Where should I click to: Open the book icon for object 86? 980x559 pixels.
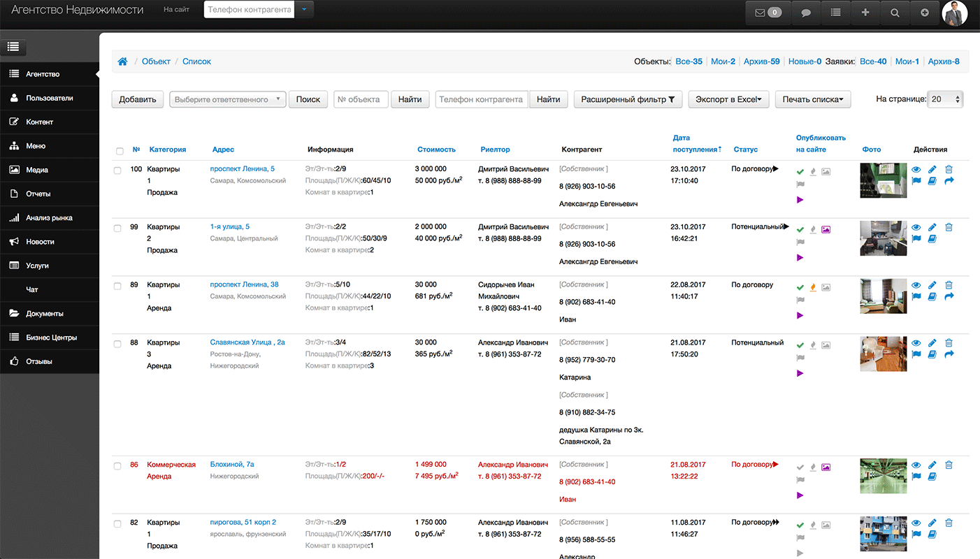coord(932,477)
